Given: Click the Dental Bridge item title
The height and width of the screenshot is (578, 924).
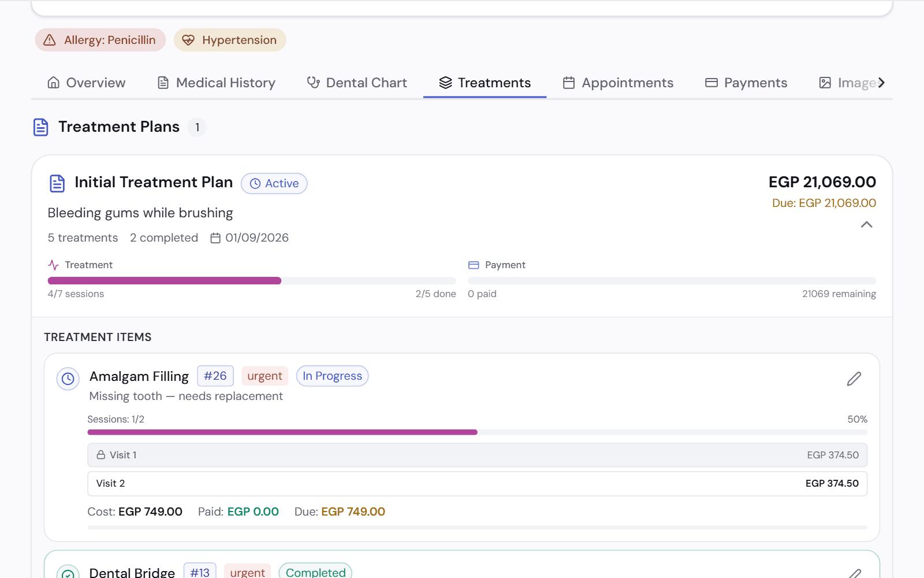Looking at the screenshot, I should [132, 572].
